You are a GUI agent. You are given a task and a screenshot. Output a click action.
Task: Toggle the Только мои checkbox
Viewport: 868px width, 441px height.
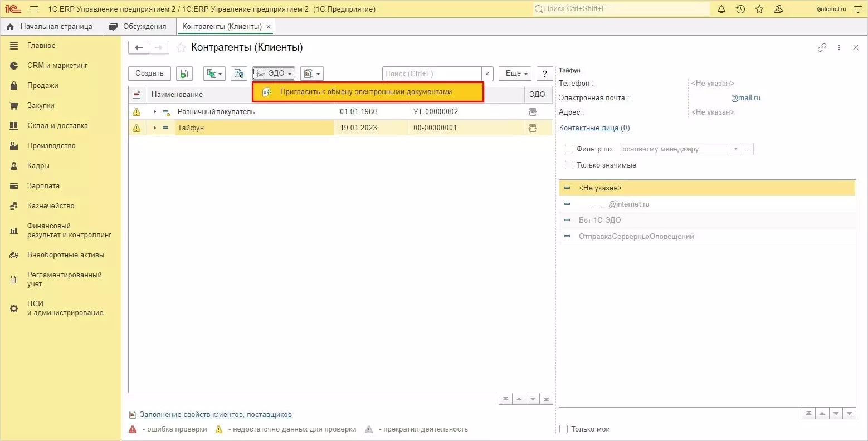point(563,429)
